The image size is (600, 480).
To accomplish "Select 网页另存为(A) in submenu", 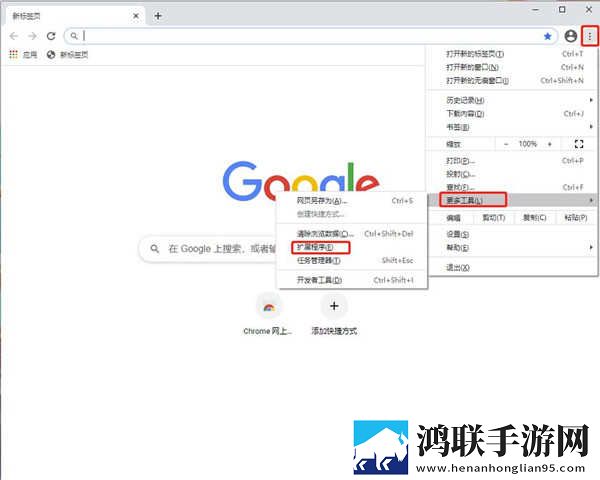I will pyautogui.click(x=352, y=201).
